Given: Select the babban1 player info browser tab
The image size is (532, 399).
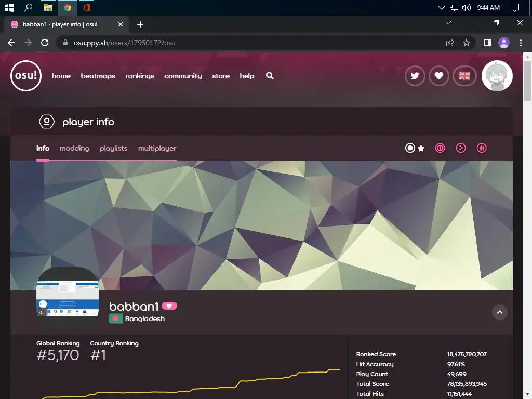Looking at the screenshot, I should [x=67, y=24].
